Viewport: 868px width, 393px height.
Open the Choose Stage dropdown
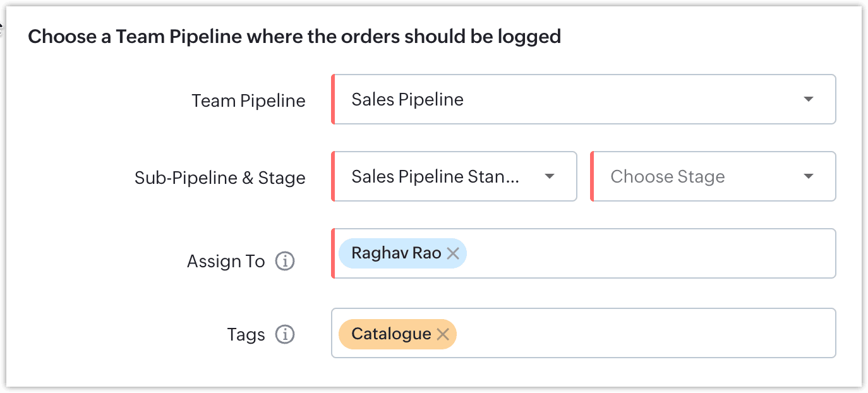pos(695,176)
